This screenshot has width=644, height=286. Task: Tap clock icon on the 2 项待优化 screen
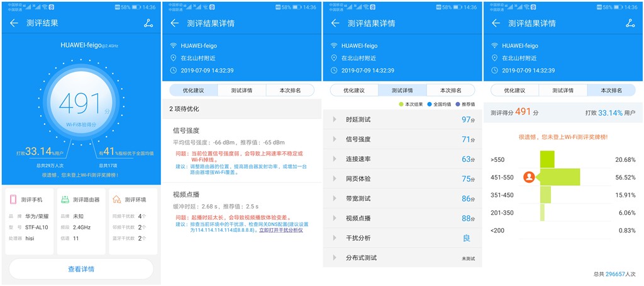click(x=174, y=71)
